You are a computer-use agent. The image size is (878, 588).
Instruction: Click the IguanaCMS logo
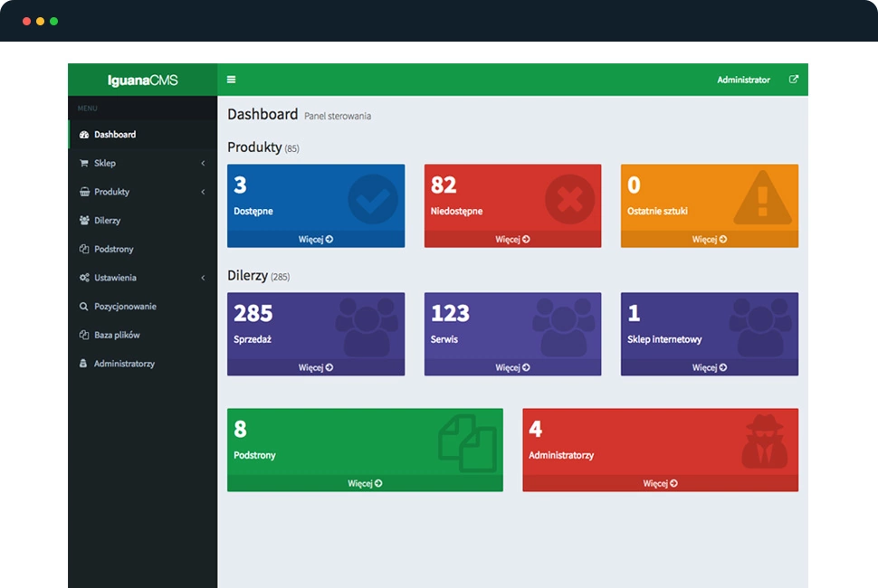pos(142,80)
